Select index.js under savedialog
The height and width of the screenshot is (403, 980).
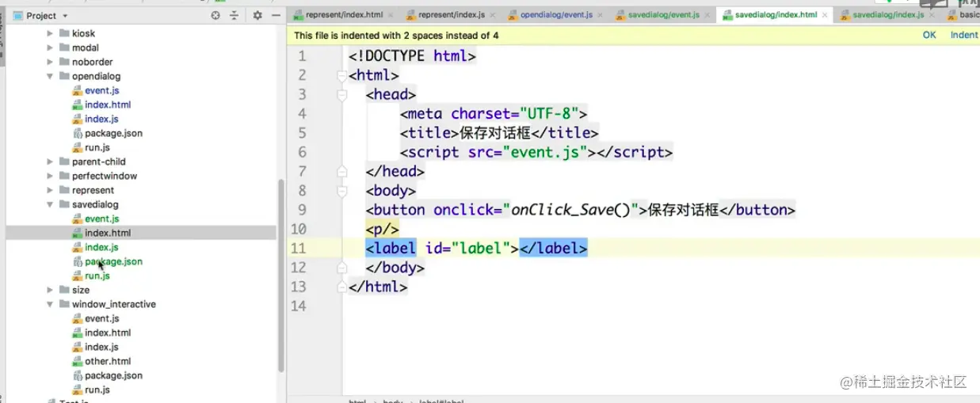pos(101,247)
